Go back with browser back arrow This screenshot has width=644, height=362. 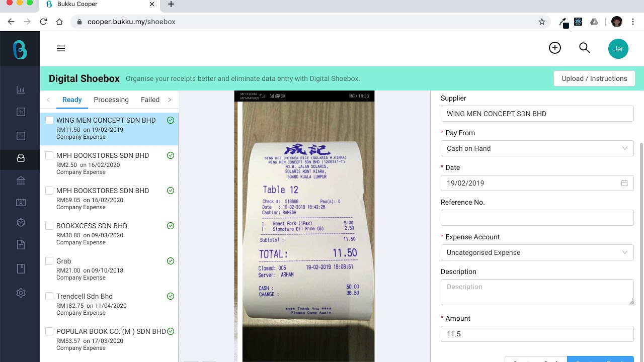11,22
